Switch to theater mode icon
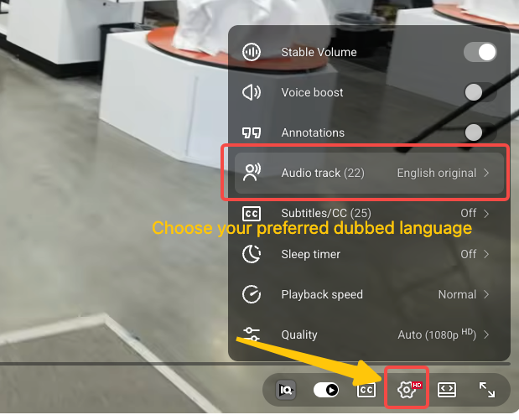 coord(447,390)
